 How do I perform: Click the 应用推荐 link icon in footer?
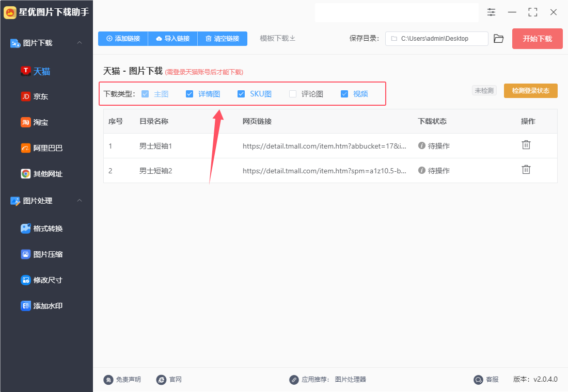coord(294,379)
